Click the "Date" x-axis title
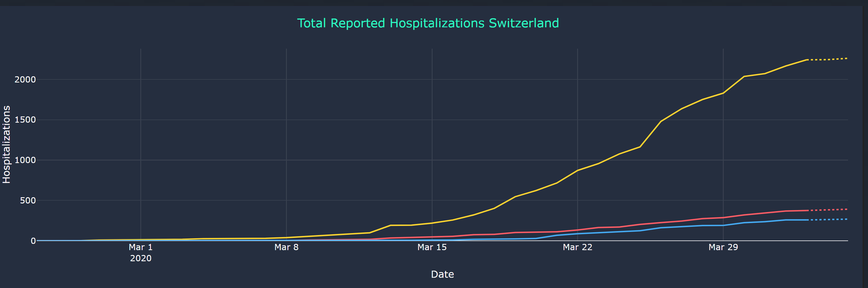The image size is (868, 288). tap(442, 274)
